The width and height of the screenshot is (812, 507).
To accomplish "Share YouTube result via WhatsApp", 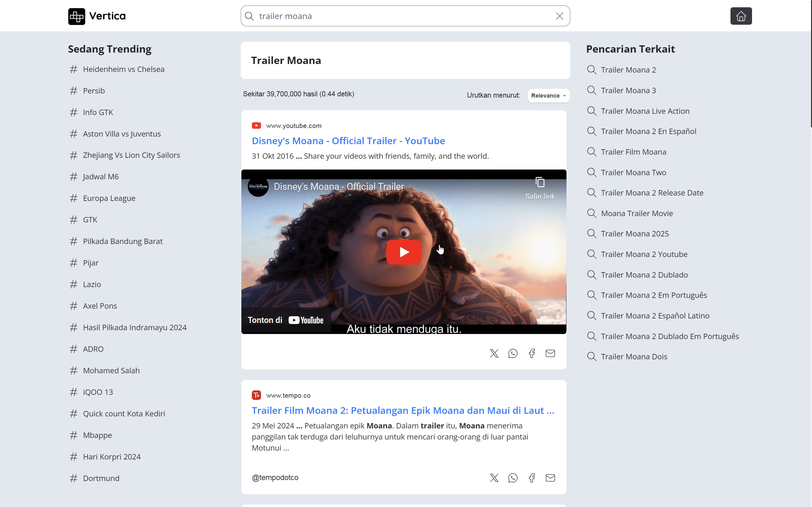I will click(513, 353).
